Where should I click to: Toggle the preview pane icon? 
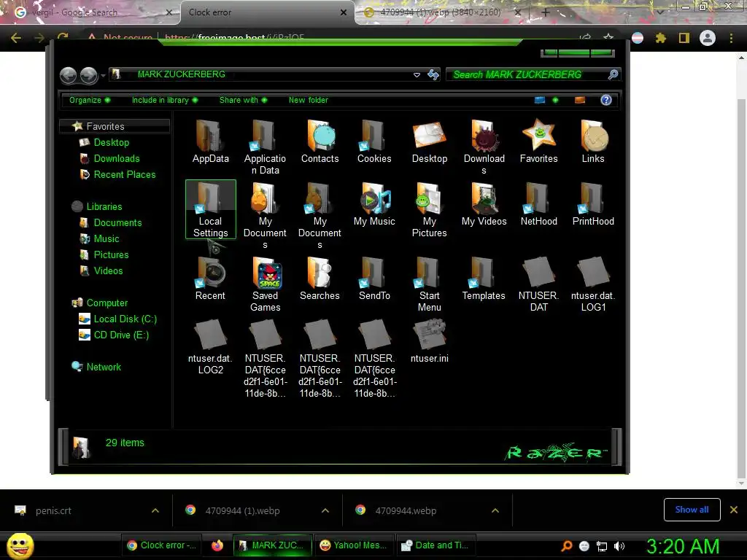coord(580,100)
